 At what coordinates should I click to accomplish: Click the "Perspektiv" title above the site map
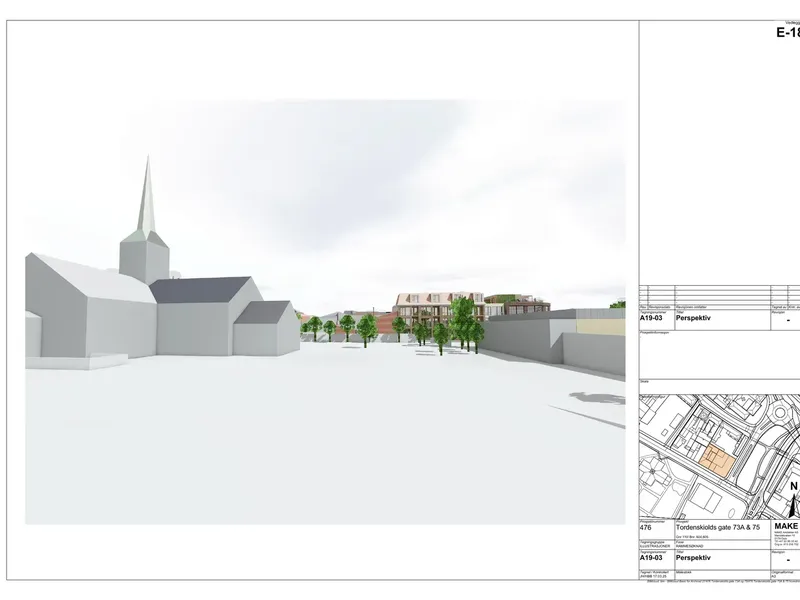click(x=693, y=318)
